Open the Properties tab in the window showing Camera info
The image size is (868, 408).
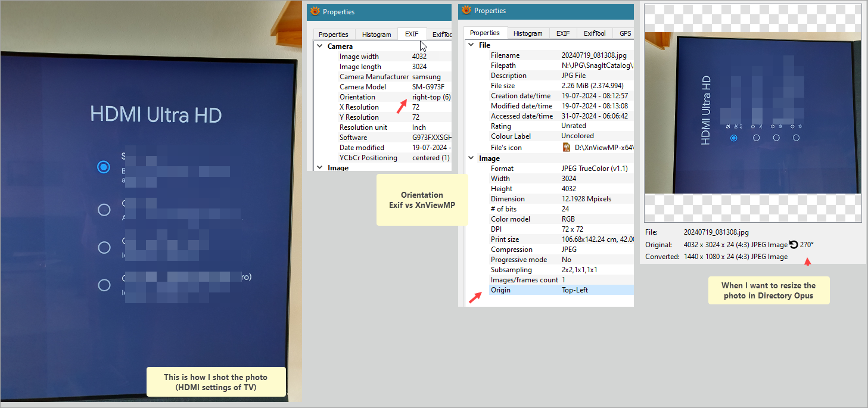click(334, 35)
